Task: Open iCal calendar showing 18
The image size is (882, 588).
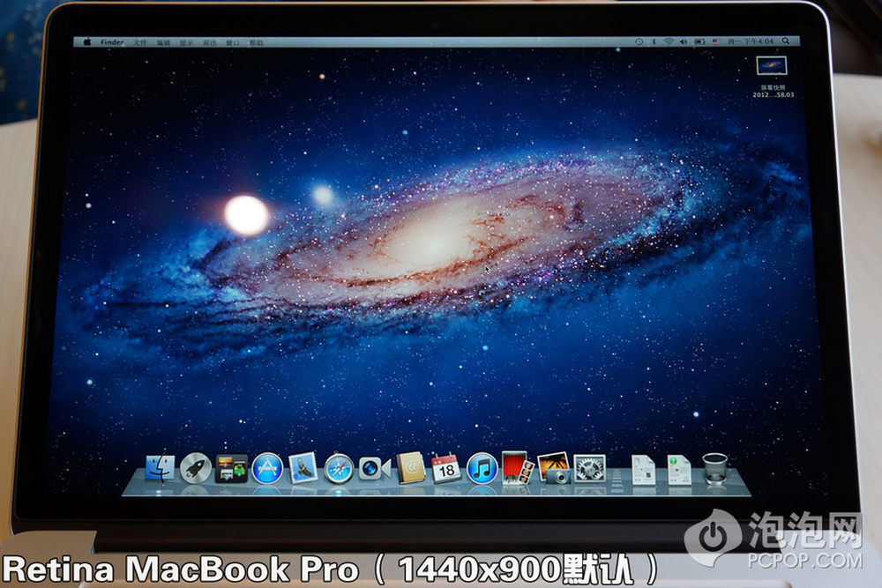Action: click(446, 468)
